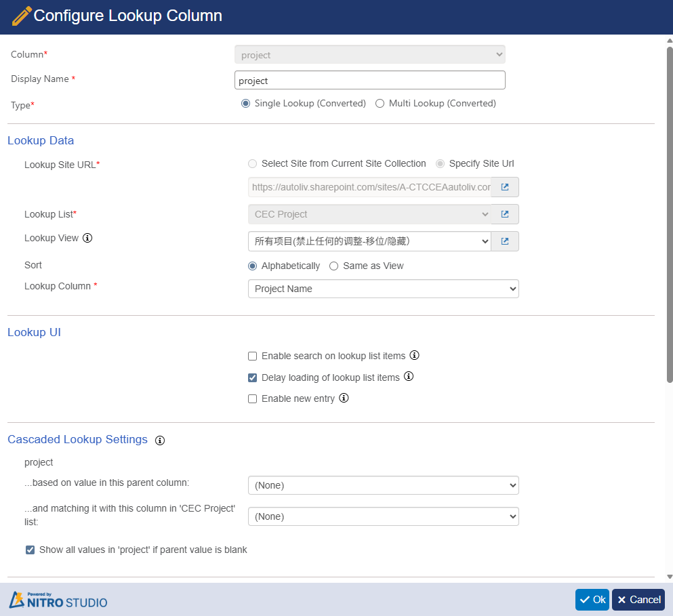Screen dimensions: 673x616
Task: Click the NITRO Studio logo
Action: pos(58,600)
